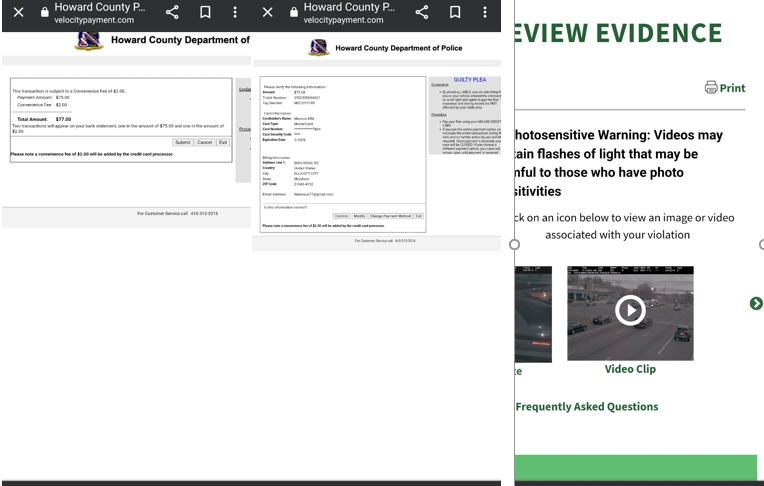The image size is (764, 486).
Task: Click 'Is this information correct?' text
Action: pos(286,207)
